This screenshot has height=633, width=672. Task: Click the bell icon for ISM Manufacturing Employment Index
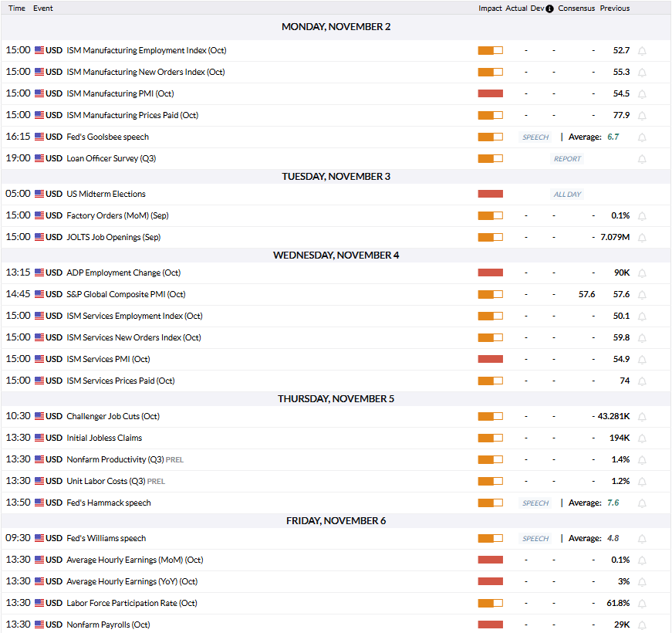(x=642, y=51)
